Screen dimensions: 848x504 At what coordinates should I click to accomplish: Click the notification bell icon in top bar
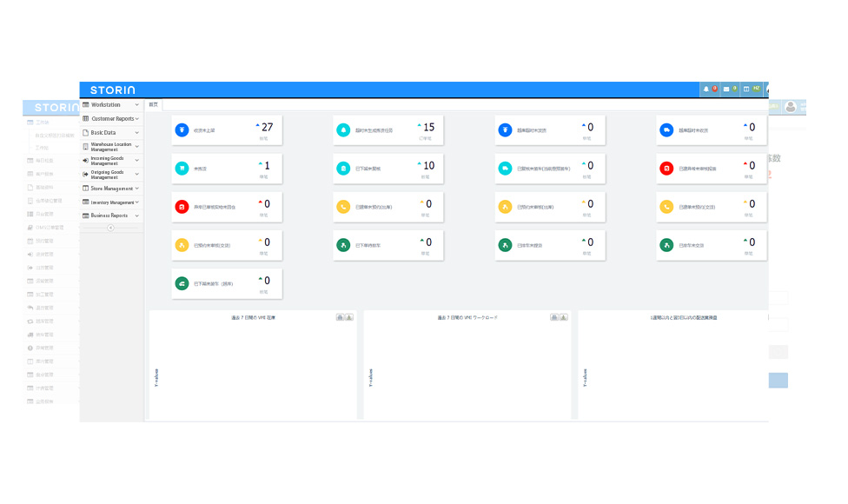706,90
